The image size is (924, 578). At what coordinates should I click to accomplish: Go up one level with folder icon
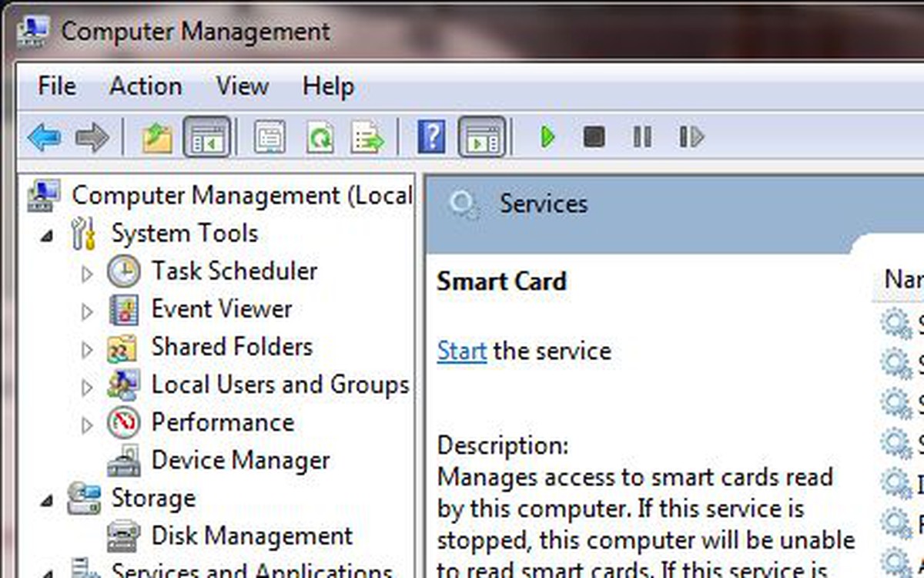pos(158,138)
